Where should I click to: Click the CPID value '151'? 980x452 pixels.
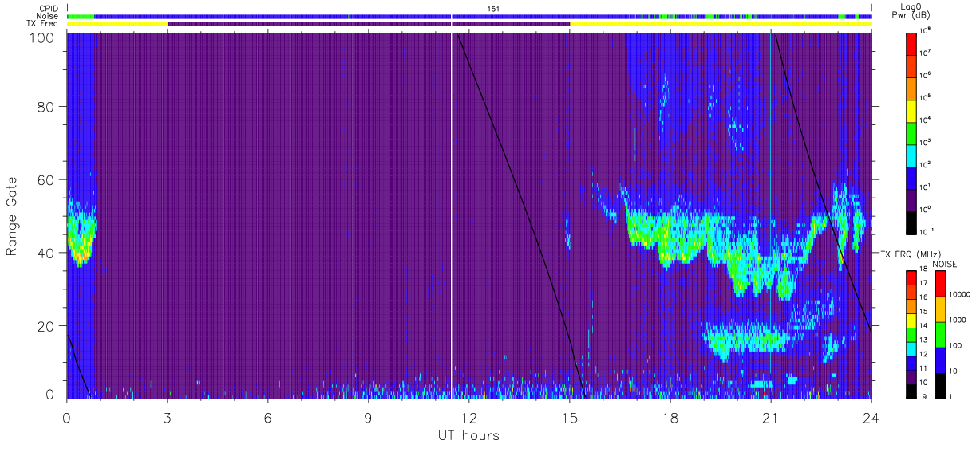pyautogui.click(x=494, y=8)
